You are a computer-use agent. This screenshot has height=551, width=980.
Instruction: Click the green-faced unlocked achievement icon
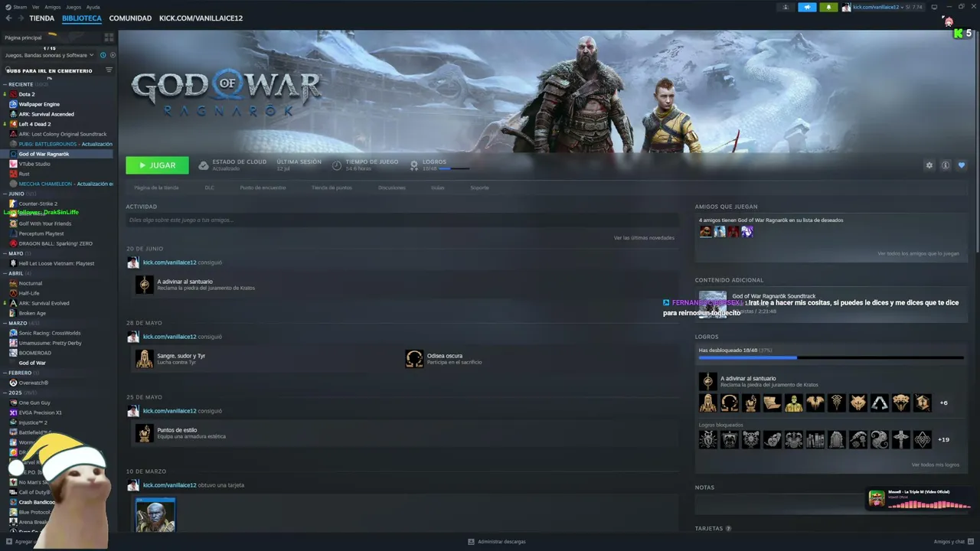(794, 403)
